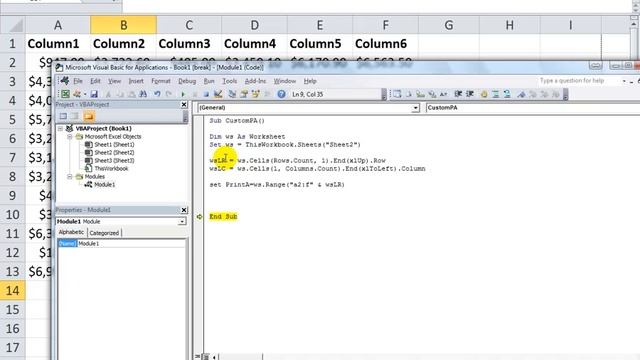The image size is (640, 360).
Task: Switch to the Alphabetic properties tab
Action: 71,232
